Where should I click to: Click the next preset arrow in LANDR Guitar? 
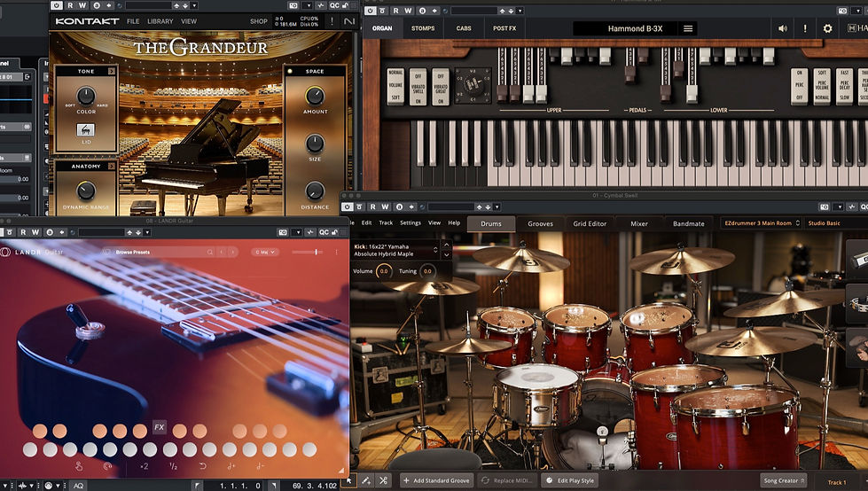[233, 252]
